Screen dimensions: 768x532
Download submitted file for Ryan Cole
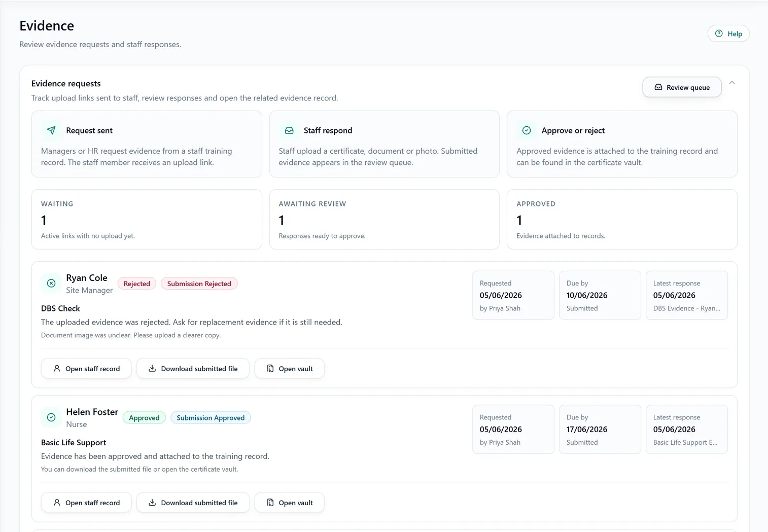(193, 369)
